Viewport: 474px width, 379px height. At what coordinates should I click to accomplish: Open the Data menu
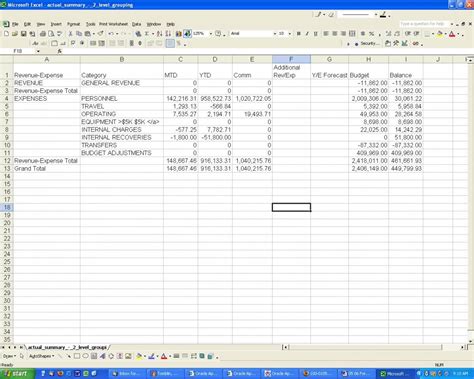click(136, 24)
